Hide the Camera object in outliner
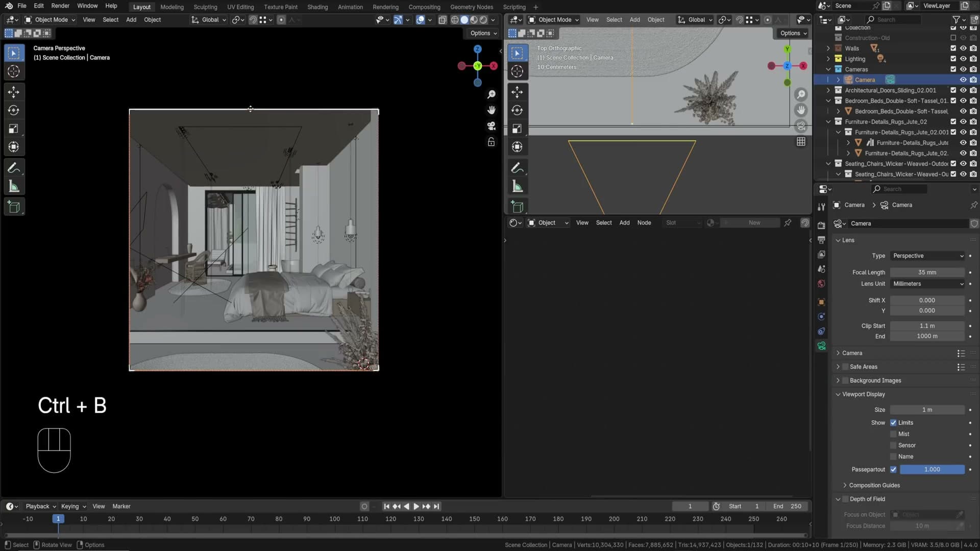The height and width of the screenshot is (551, 980). coord(963,80)
